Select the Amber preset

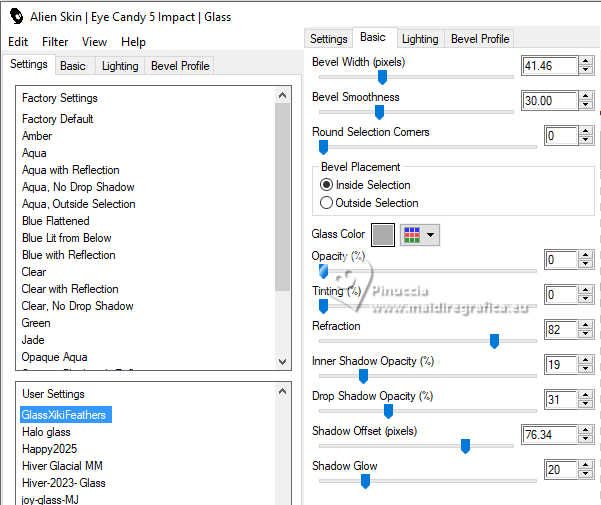(37, 136)
